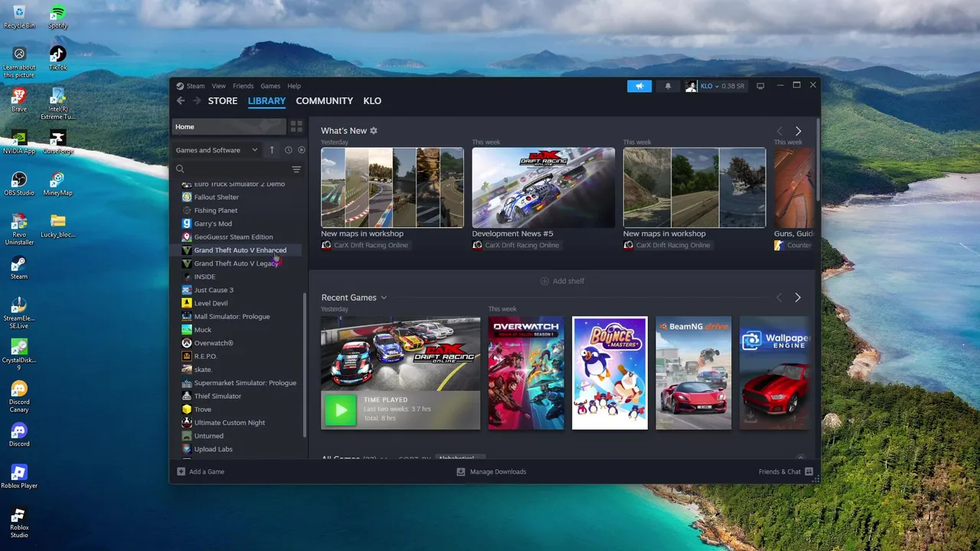Click the library search input field

pos(237,169)
